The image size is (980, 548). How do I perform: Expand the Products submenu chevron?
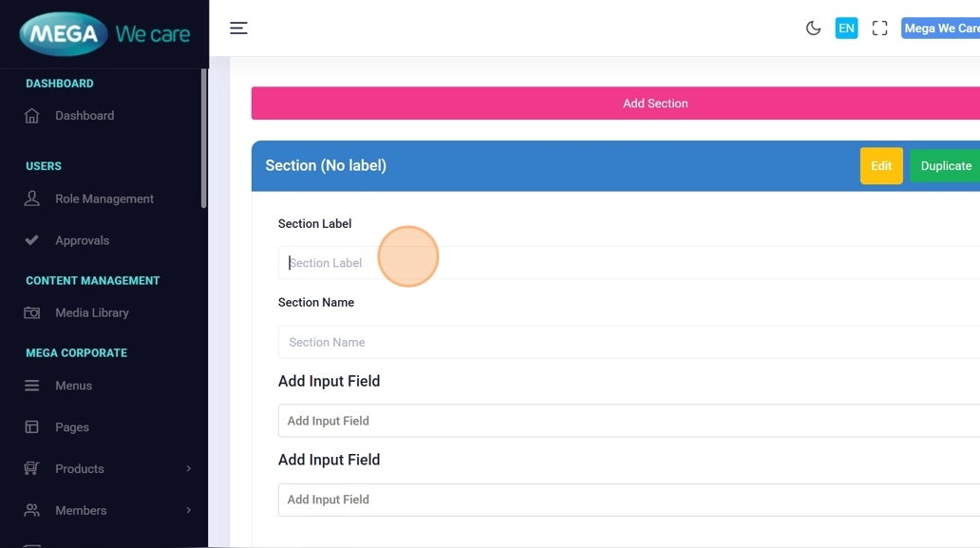pos(188,468)
